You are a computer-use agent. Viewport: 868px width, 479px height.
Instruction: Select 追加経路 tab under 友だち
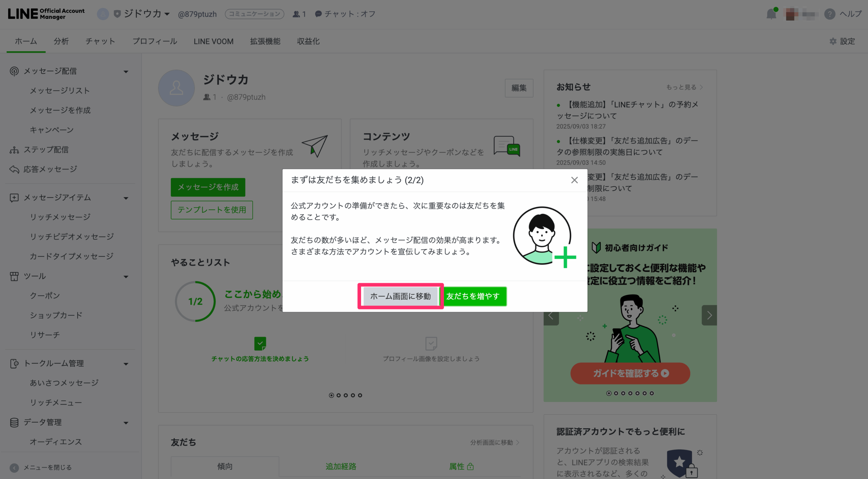tap(341, 466)
